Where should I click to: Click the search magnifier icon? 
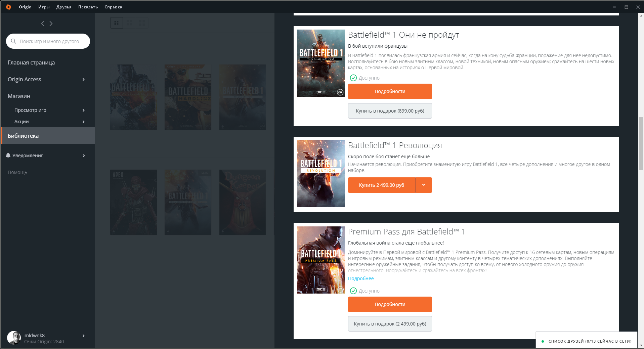point(13,41)
